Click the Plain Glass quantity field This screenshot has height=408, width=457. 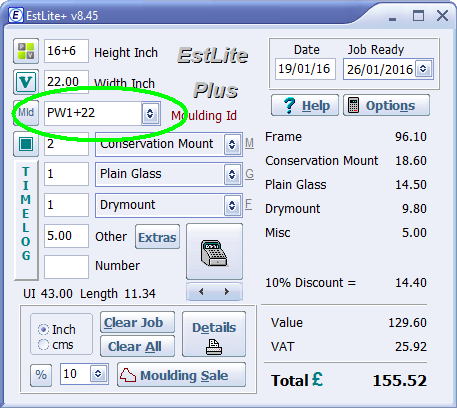point(66,174)
